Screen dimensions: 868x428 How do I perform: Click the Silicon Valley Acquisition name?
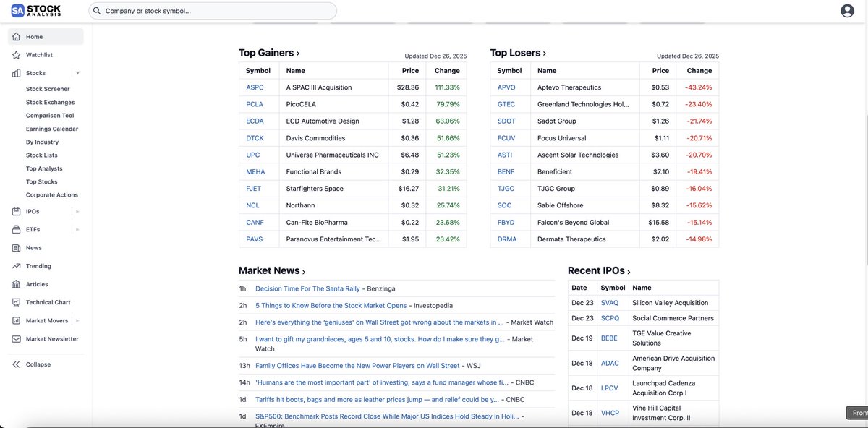pyautogui.click(x=671, y=303)
